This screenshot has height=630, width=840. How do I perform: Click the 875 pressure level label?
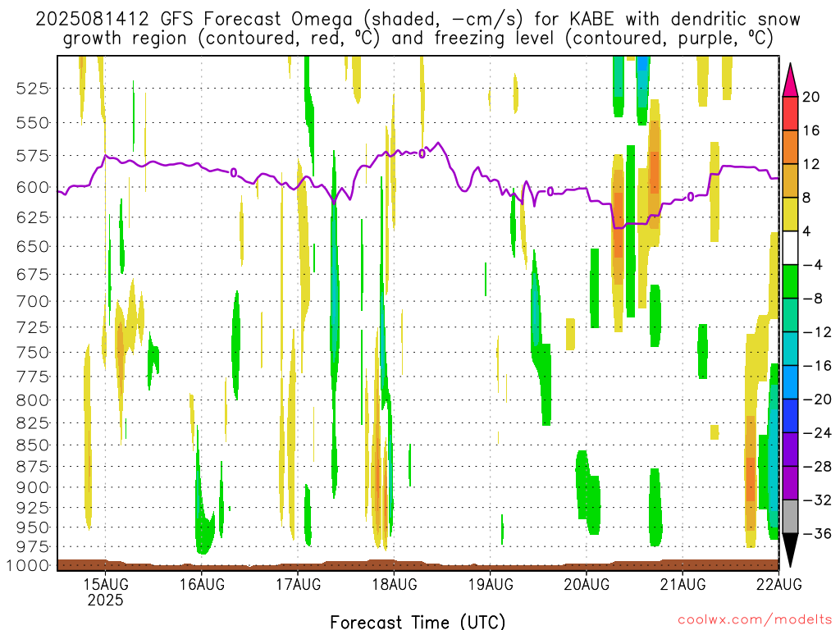point(33,467)
